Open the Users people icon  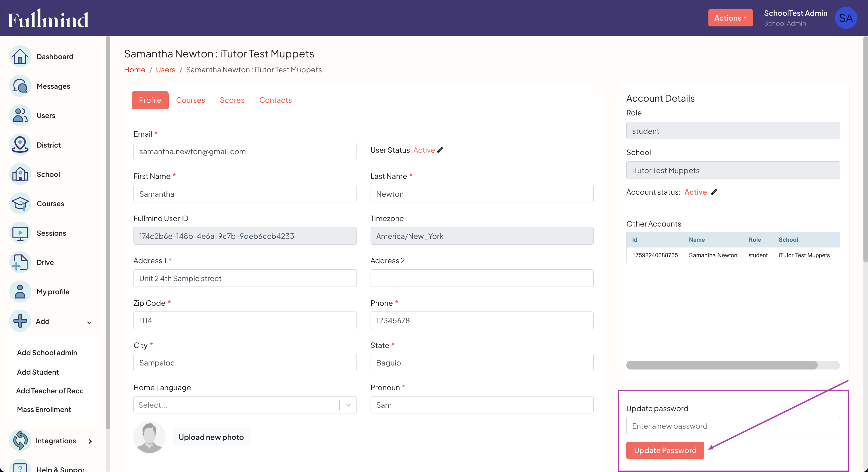20,115
